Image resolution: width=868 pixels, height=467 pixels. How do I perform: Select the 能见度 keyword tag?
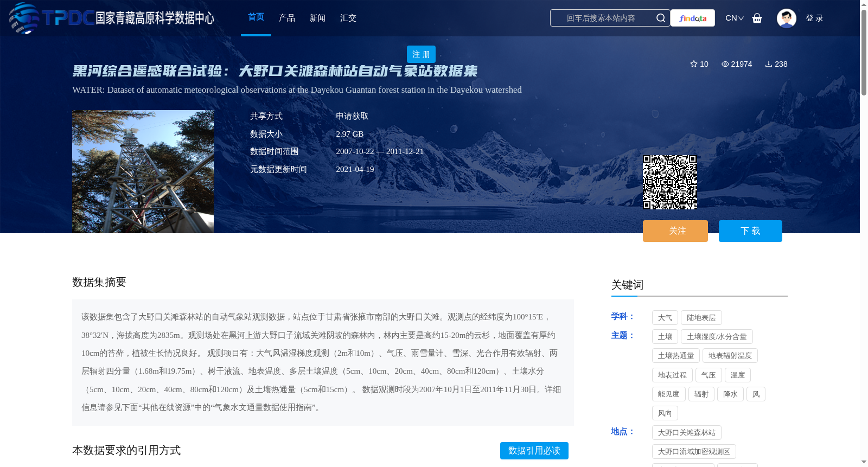[669, 394]
